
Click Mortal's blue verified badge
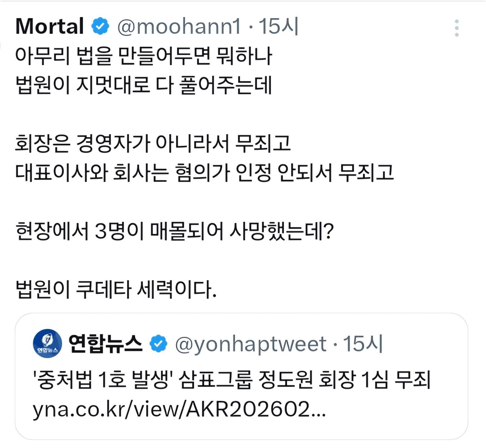100,26
